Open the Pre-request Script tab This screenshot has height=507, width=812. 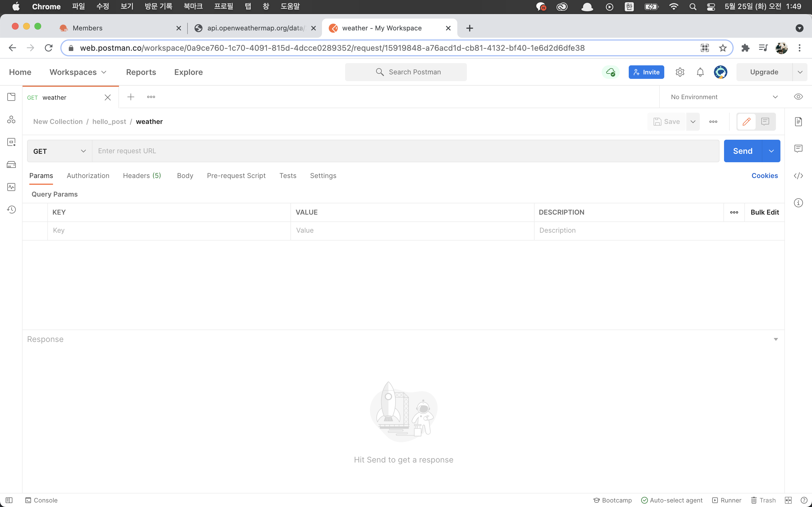[236, 176]
